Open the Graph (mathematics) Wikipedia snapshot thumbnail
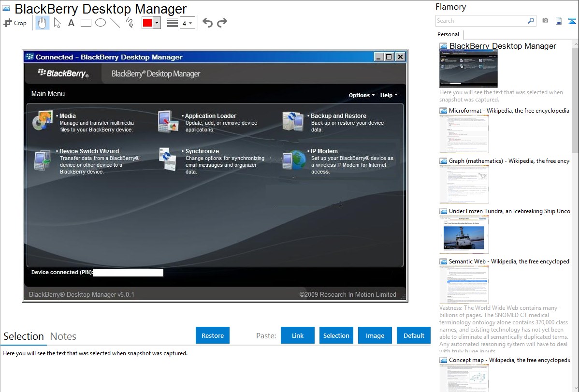The width and height of the screenshot is (579, 392). (x=464, y=185)
